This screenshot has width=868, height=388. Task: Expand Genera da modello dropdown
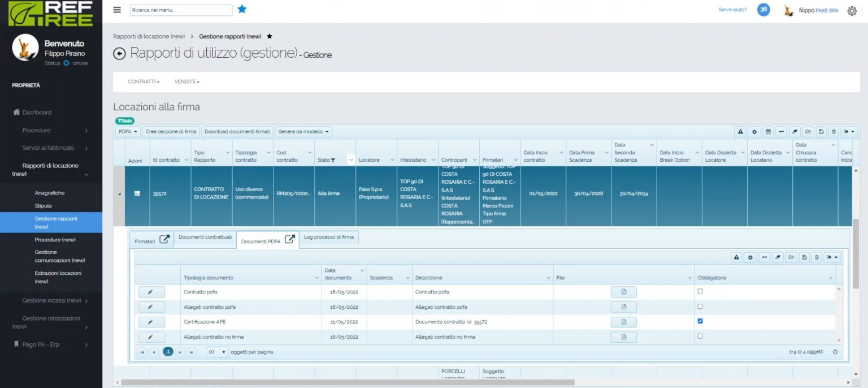303,132
